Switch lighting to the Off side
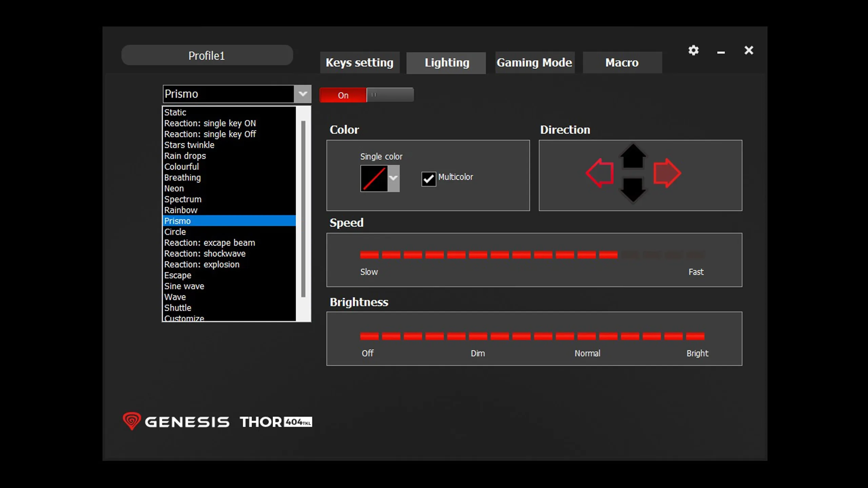This screenshot has height=488, width=868. click(x=390, y=95)
